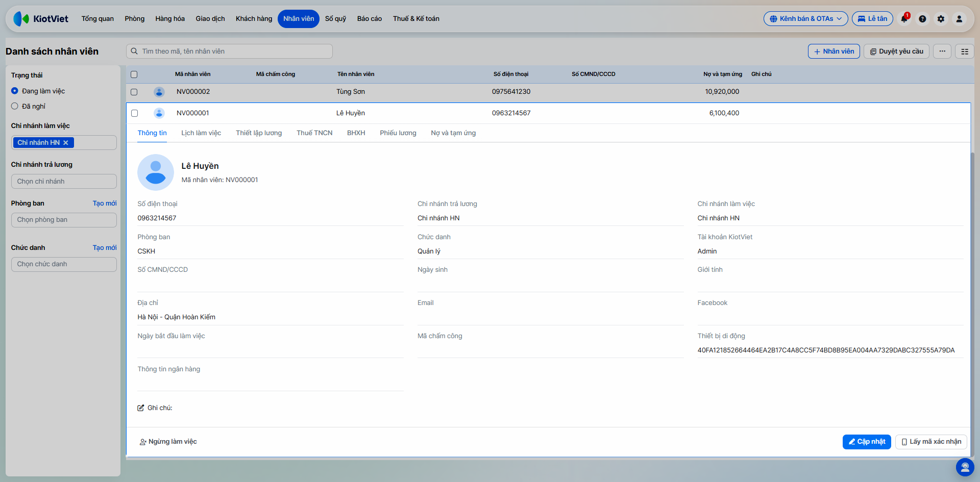Tick the checkbox for NV000002
The image size is (980, 482).
tap(134, 92)
